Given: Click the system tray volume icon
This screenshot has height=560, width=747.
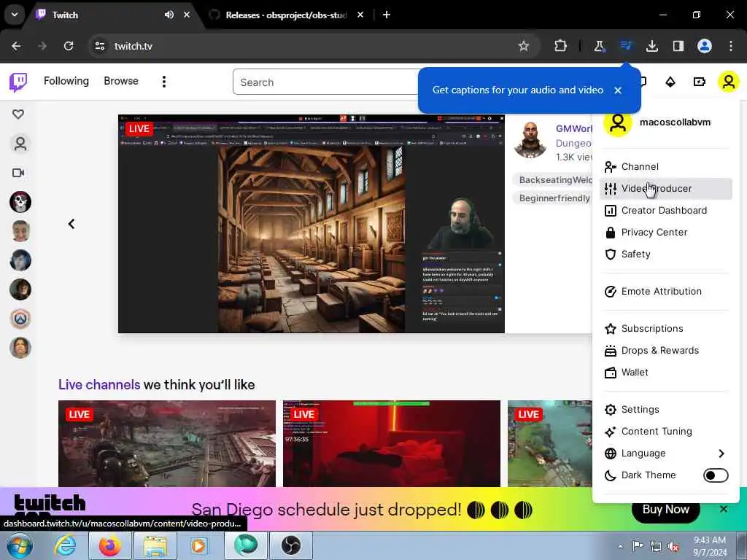Looking at the screenshot, I should click(x=673, y=546).
